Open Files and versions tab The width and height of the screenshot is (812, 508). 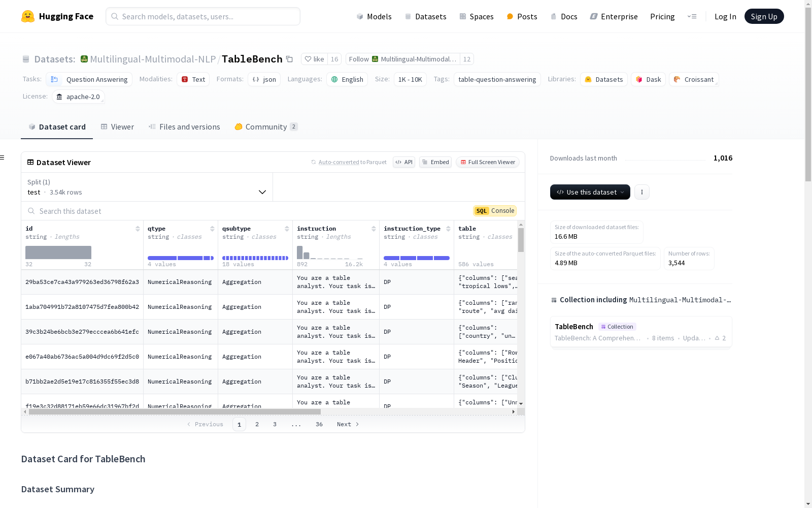pos(184,127)
